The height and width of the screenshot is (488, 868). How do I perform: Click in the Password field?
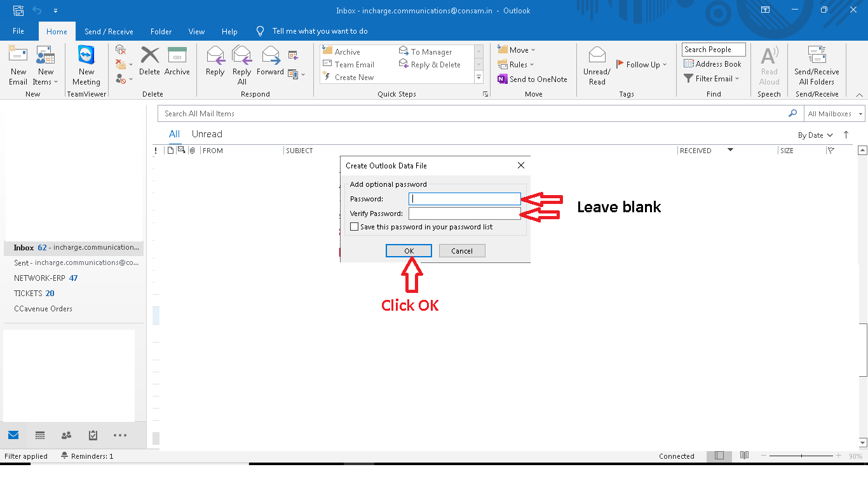pos(465,199)
